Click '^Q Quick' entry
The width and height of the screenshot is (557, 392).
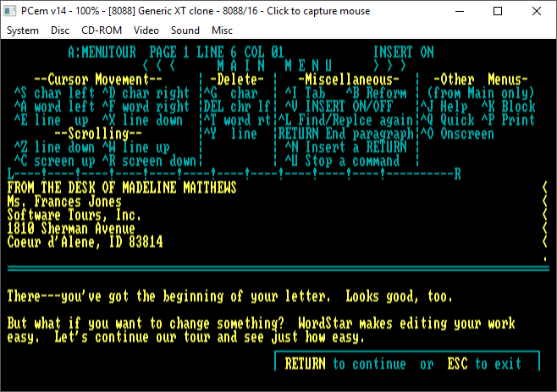click(x=447, y=120)
